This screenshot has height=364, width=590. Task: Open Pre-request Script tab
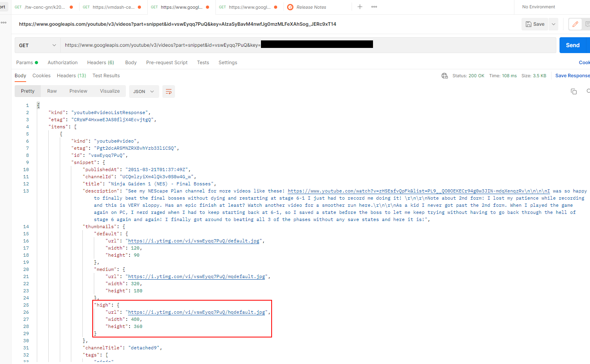click(167, 63)
